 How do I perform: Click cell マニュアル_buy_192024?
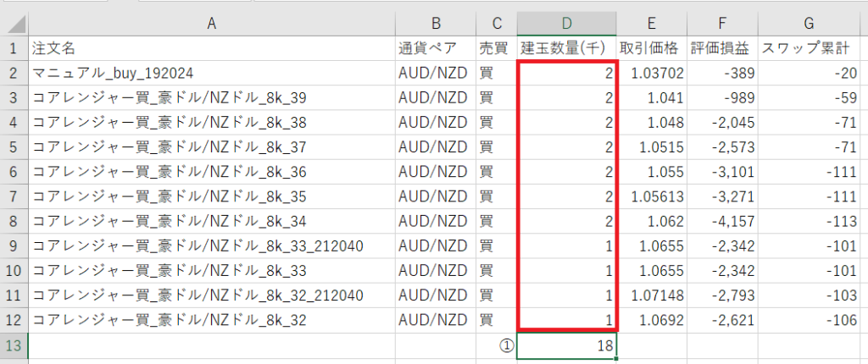pos(211,73)
